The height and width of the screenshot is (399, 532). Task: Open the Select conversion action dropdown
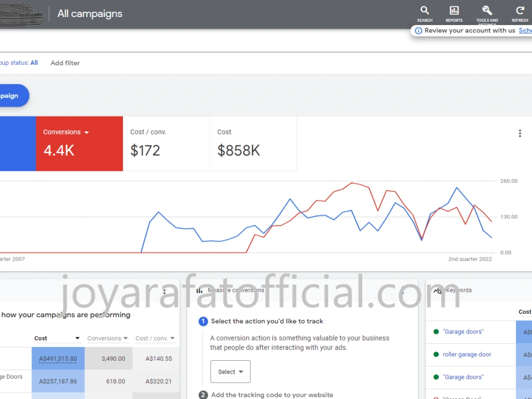point(230,371)
